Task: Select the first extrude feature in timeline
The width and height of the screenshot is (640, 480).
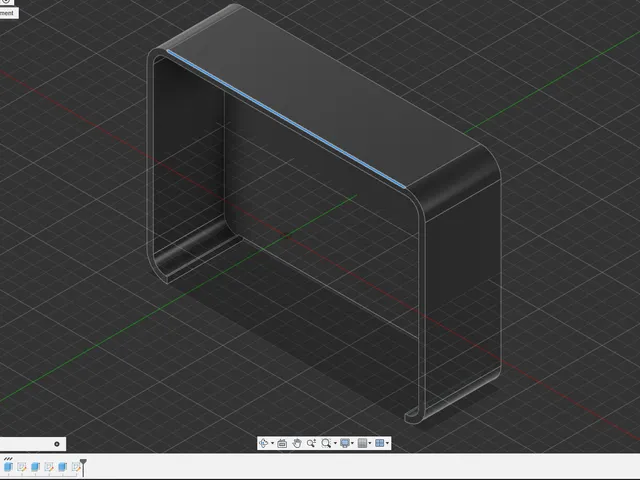Action: (8, 467)
